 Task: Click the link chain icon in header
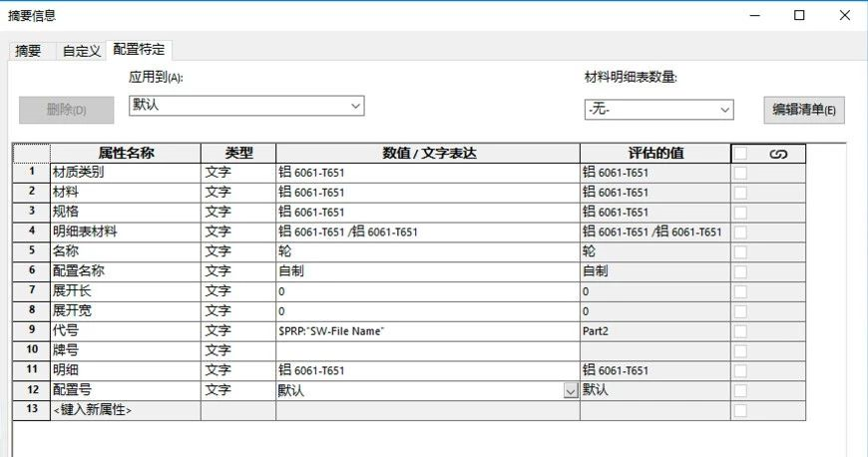[779, 154]
